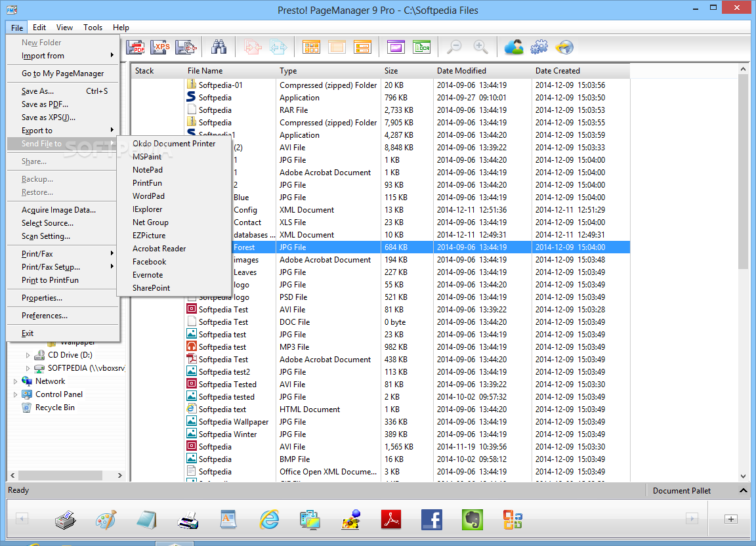This screenshot has height=546, width=756.
Task: Click the zoom out magnifier icon
Action: [454, 47]
